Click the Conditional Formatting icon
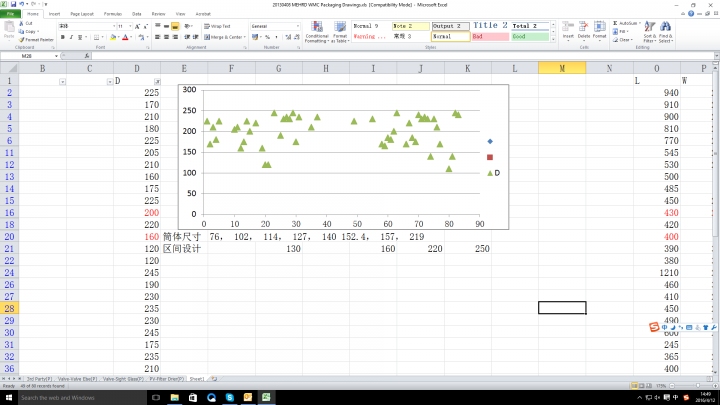The image size is (720, 405). coord(316,30)
